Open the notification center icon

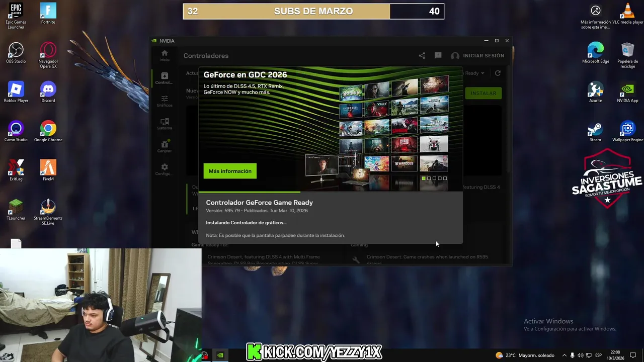pos(633,355)
